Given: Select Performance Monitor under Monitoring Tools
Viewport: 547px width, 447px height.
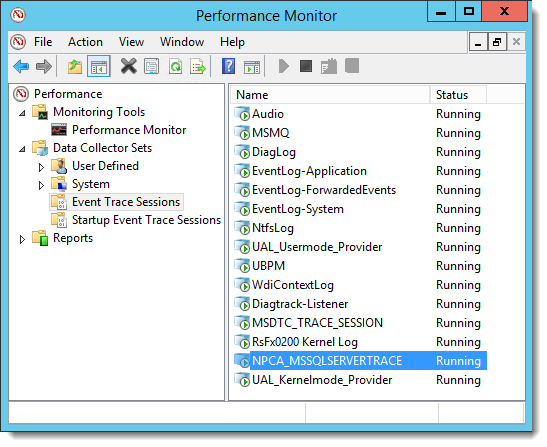Looking at the screenshot, I should click(x=129, y=130).
